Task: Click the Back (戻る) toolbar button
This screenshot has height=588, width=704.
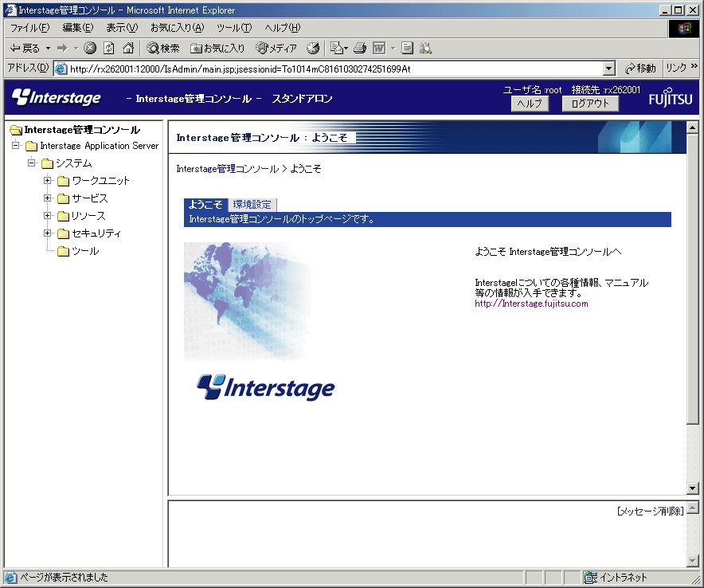Action: click(x=25, y=48)
